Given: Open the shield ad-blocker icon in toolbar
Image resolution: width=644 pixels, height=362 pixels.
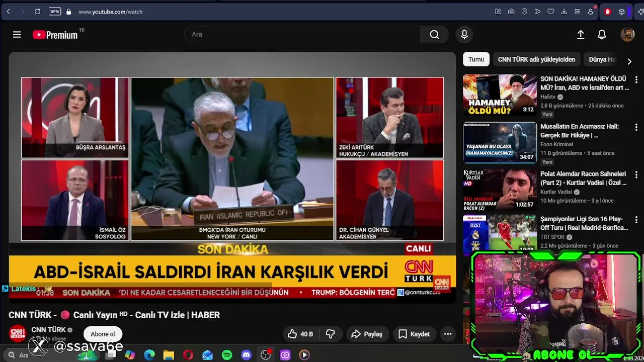Looking at the screenshot, I should tap(524, 12).
